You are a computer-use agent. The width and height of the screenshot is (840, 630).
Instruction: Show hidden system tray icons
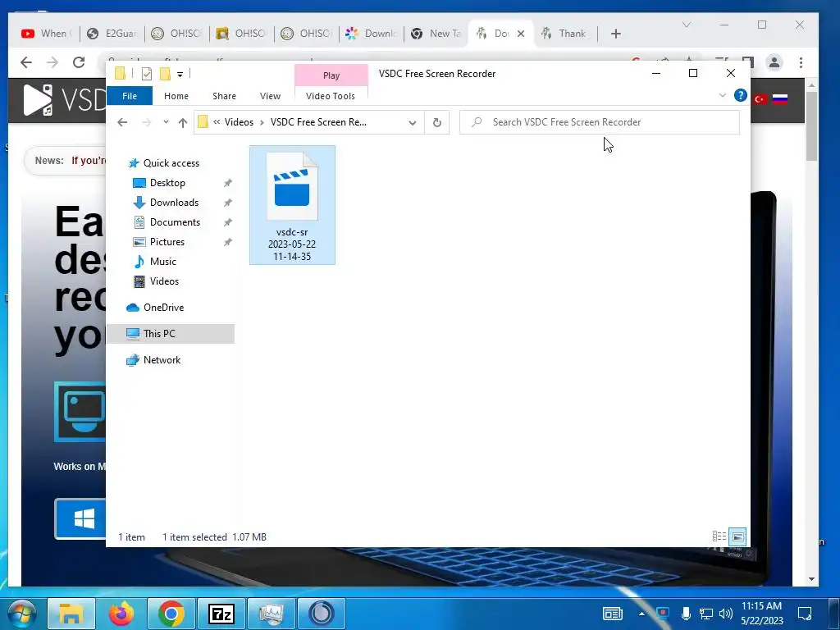[641, 614]
